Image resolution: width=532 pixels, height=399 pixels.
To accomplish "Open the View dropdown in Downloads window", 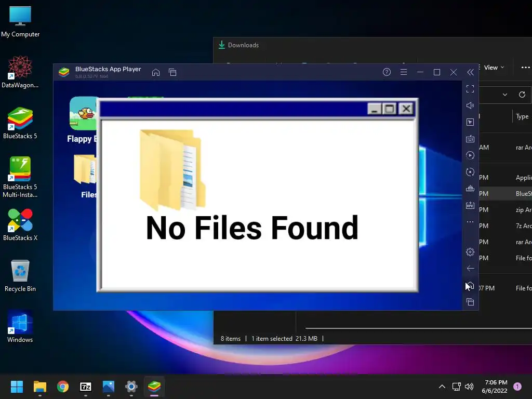I will [494, 68].
